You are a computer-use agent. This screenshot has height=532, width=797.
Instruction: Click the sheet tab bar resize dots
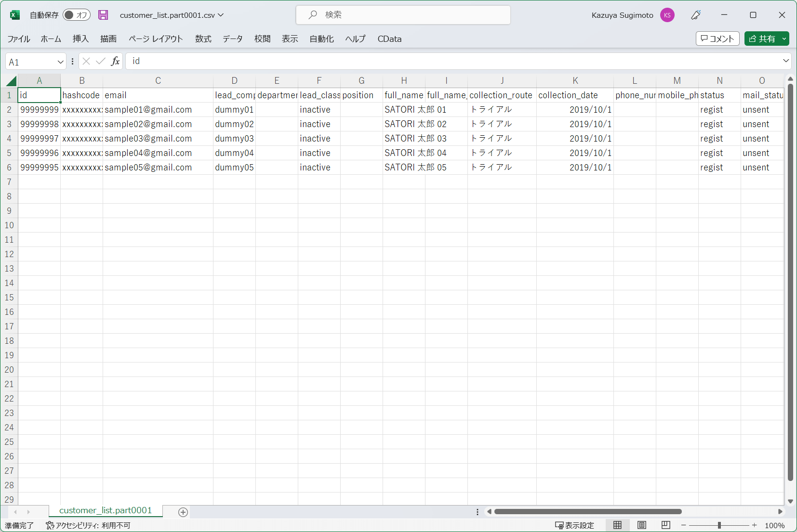click(x=478, y=512)
